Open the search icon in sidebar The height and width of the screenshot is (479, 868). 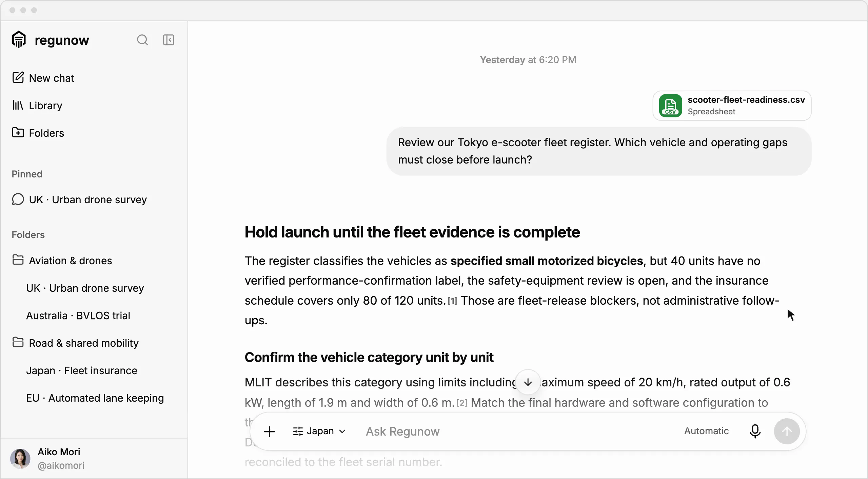142,40
